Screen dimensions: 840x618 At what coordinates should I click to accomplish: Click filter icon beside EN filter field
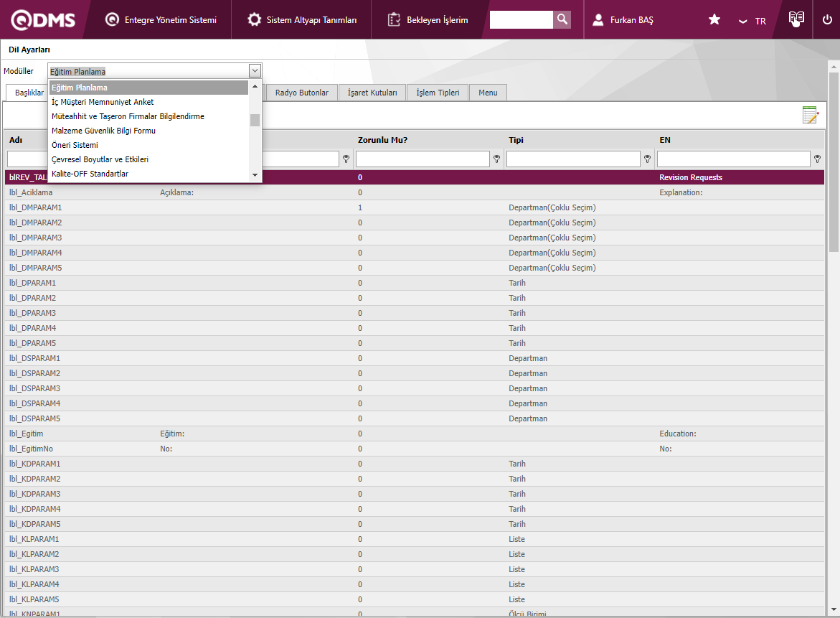click(x=817, y=159)
